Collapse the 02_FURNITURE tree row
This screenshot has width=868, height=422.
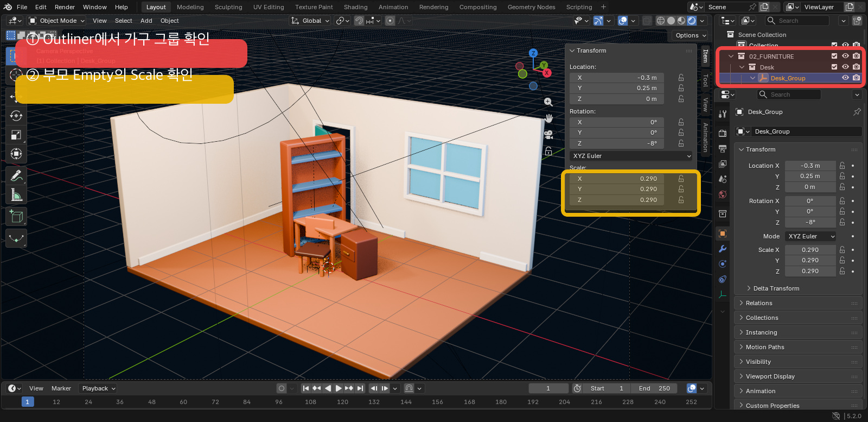[731, 56]
